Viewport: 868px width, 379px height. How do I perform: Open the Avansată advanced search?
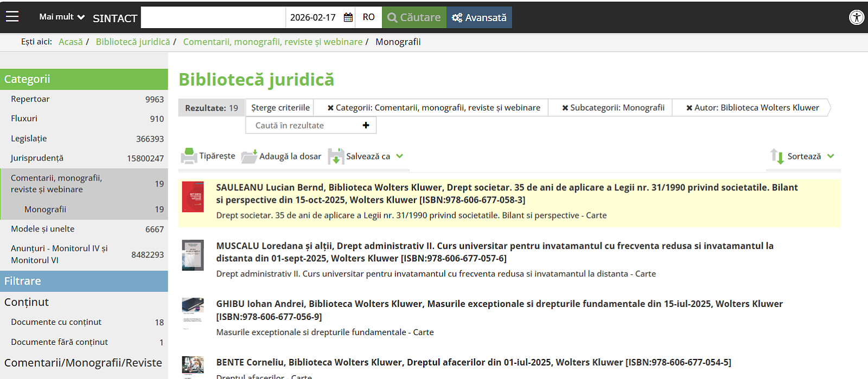(479, 17)
